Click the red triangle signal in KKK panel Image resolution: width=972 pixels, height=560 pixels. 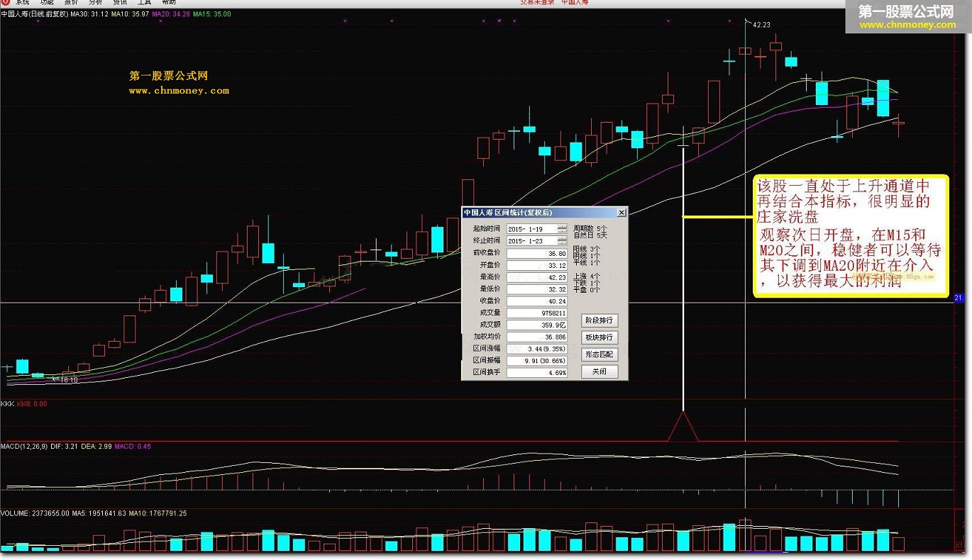[683, 426]
